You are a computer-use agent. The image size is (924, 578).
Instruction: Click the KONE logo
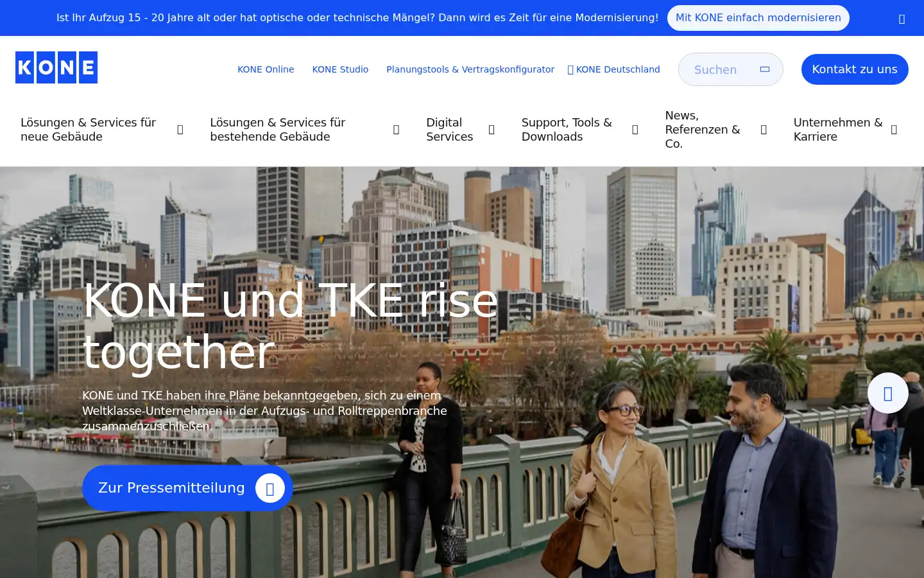56,67
